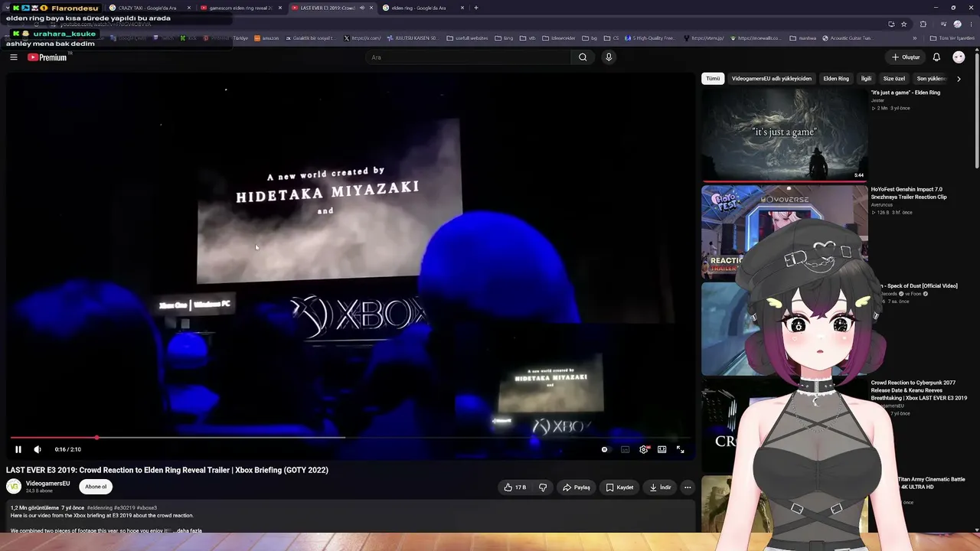Open HoYoFest Genshin Impact reaction title
Screen dimensions: 980x551
click(x=908, y=193)
